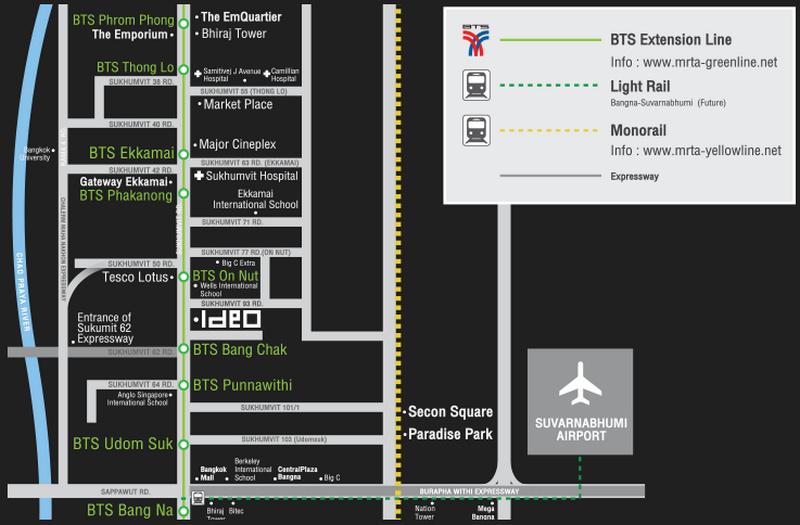Click 'SUKHUMVIT 55 (THONG LO)' road label
The width and height of the screenshot is (800, 525).
pyautogui.click(x=243, y=91)
